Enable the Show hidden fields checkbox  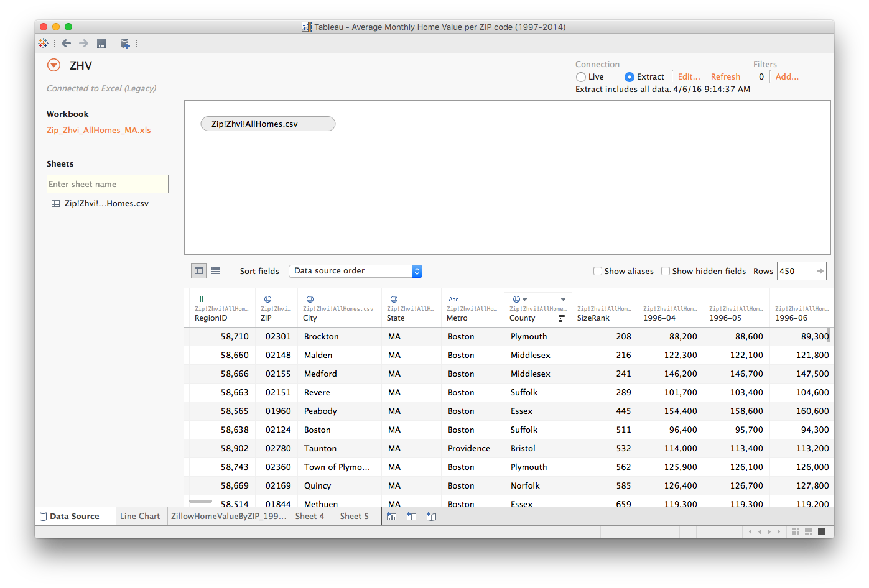click(666, 271)
